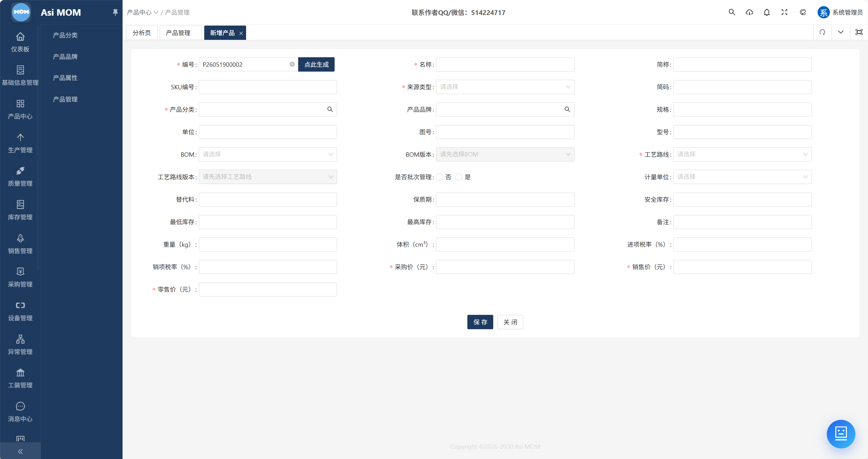Focus the 重量（kg） input field
This screenshot has height=459, width=868.
coord(268,244)
